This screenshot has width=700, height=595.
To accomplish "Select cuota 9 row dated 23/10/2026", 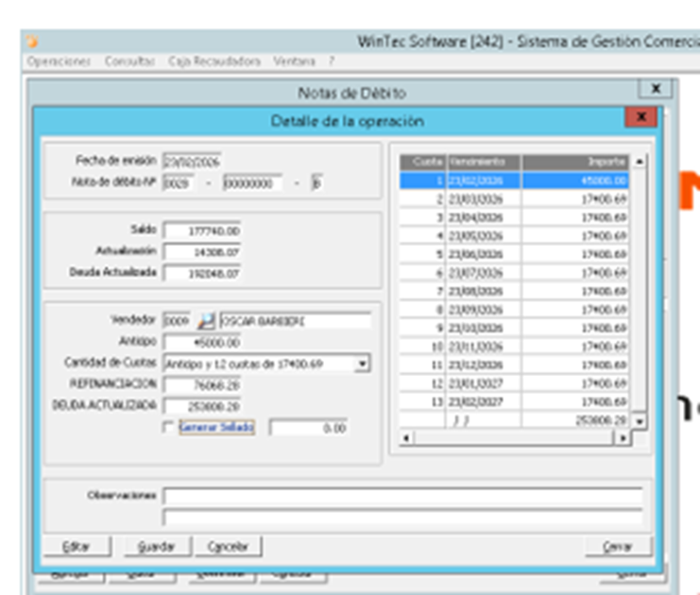I will point(514,328).
